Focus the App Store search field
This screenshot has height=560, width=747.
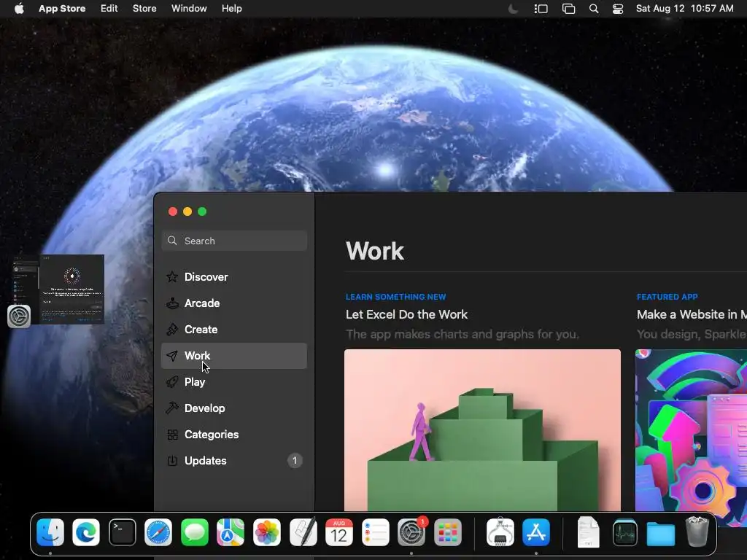click(x=234, y=241)
